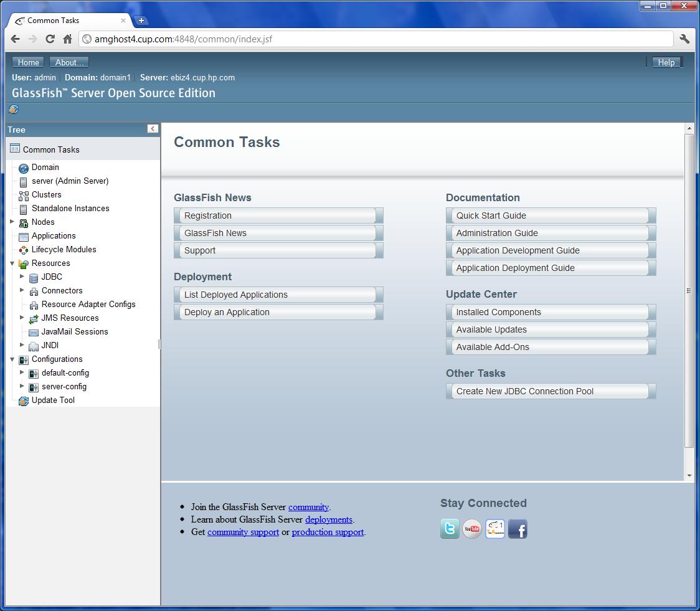Open Applications via its tree icon
The width and height of the screenshot is (700, 611).
(24, 235)
